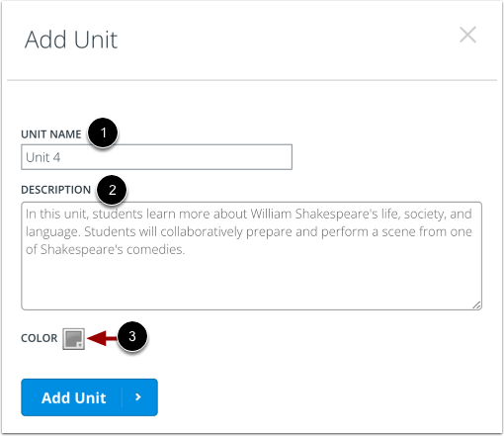Screen dimensions: 504x436
Task: Click the UNIT NAME label
Action: pos(51,134)
